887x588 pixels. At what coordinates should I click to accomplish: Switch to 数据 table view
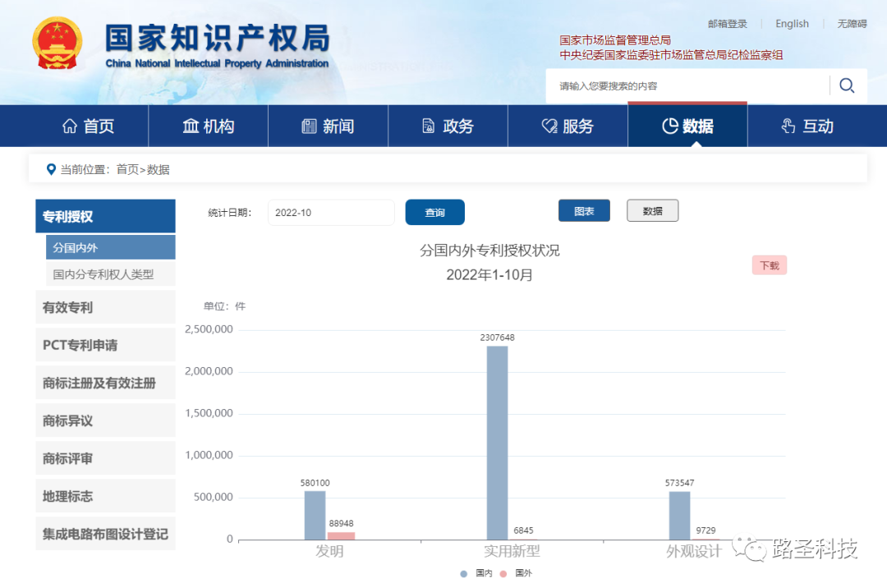(x=652, y=211)
